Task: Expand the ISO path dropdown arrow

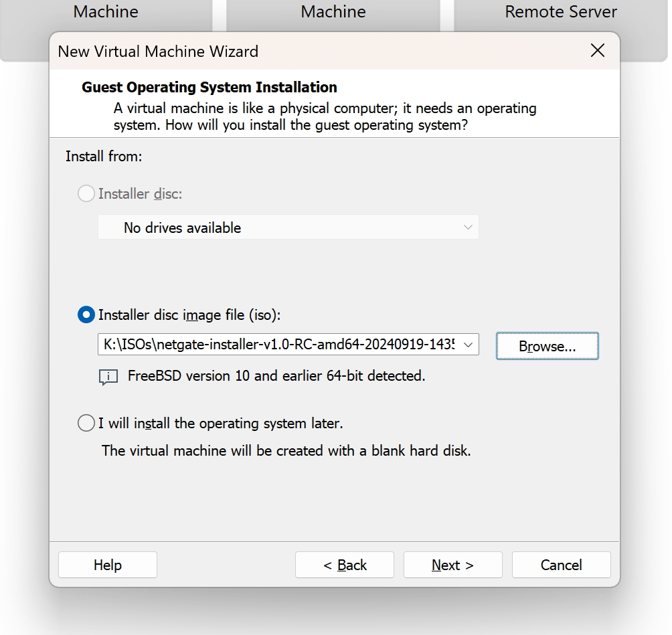Action: (x=468, y=345)
